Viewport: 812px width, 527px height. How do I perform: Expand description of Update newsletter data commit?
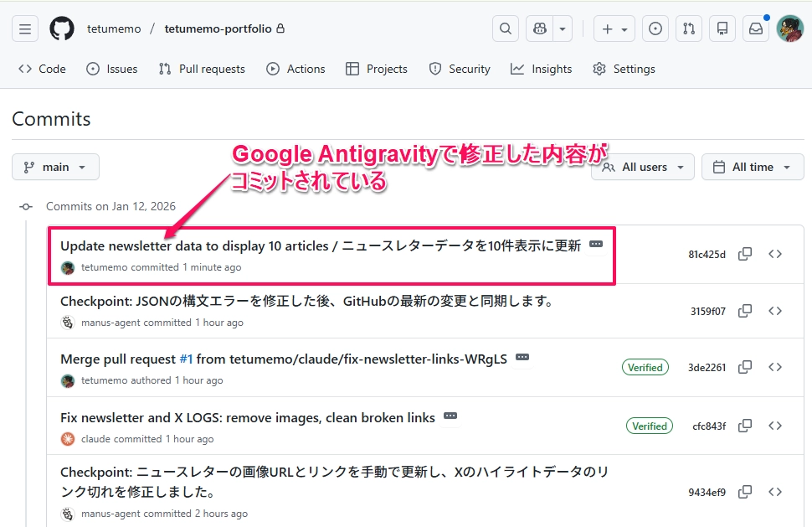click(x=596, y=244)
